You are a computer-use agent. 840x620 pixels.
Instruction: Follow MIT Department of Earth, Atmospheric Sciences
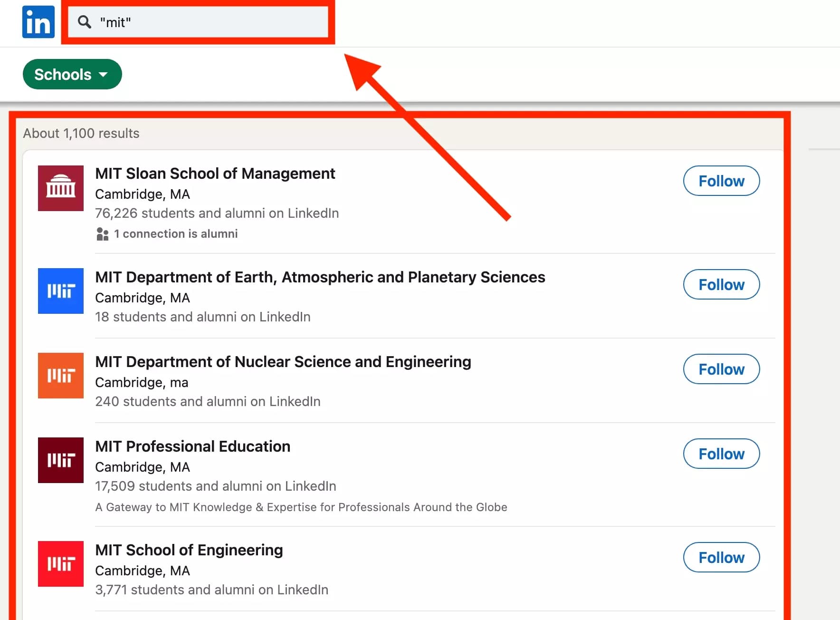721,284
